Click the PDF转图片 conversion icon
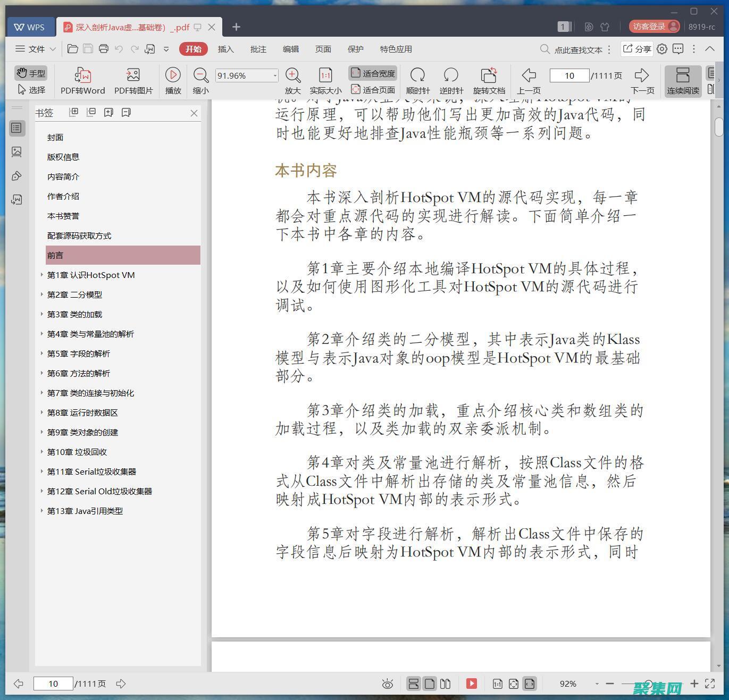 [x=133, y=75]
